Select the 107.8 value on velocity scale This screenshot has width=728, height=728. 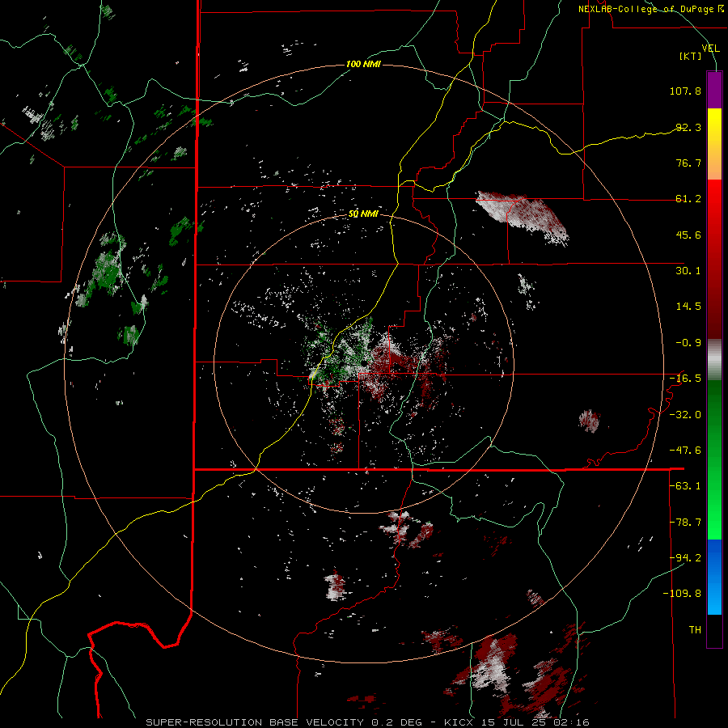point(685,91)
